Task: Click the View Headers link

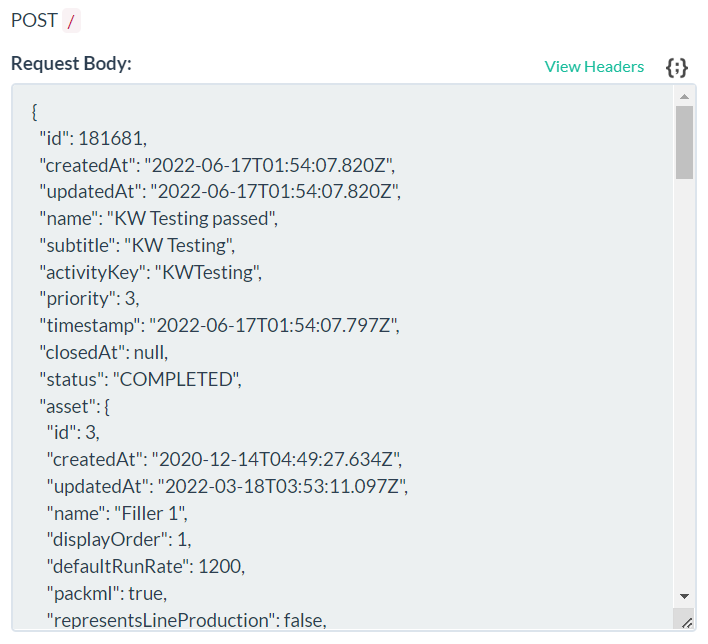Action: pos(594,67)
